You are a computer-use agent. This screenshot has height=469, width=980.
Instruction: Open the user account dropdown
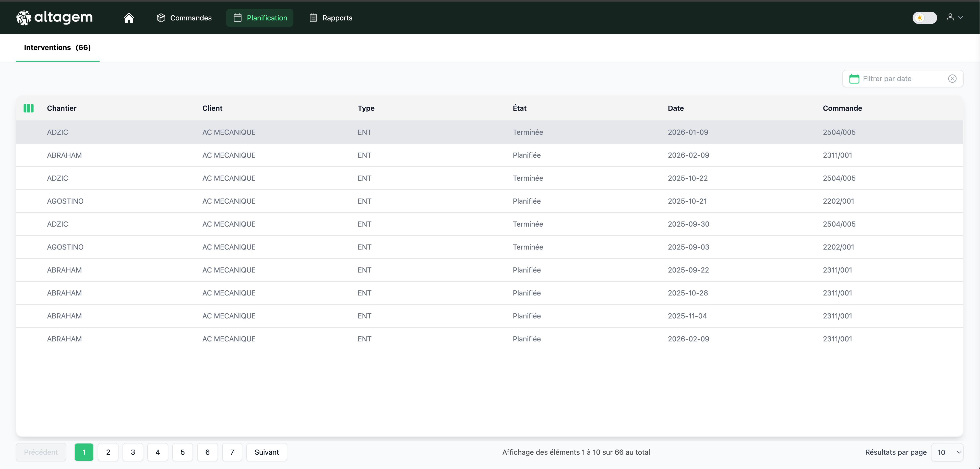point(961,18)
